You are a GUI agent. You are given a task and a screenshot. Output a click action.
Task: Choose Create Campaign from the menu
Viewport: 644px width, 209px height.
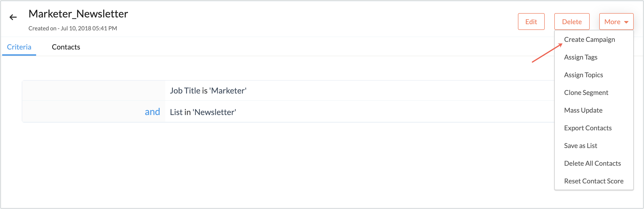click(589, 39)
